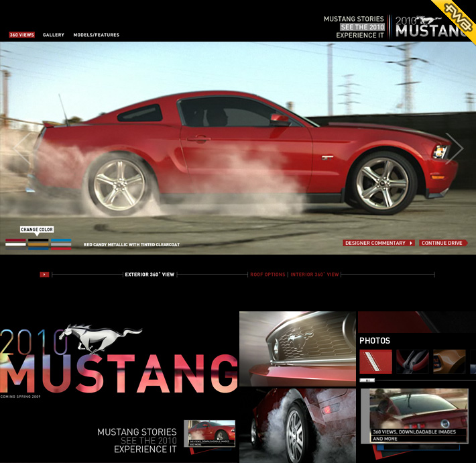476x463 pixels.
Task: Open the orange car photo thumbnail
Action: click(449, 362)
